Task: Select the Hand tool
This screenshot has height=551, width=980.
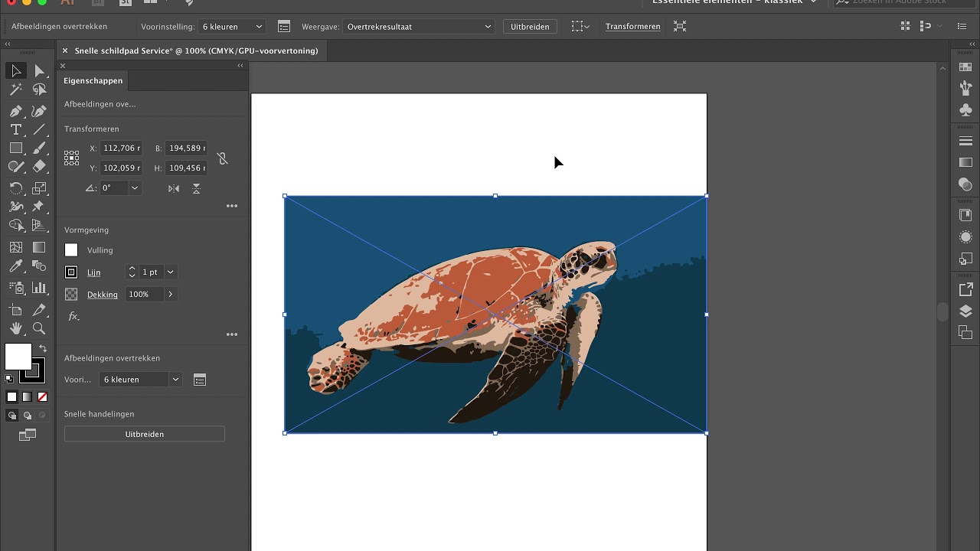Action: coord(16,328)
